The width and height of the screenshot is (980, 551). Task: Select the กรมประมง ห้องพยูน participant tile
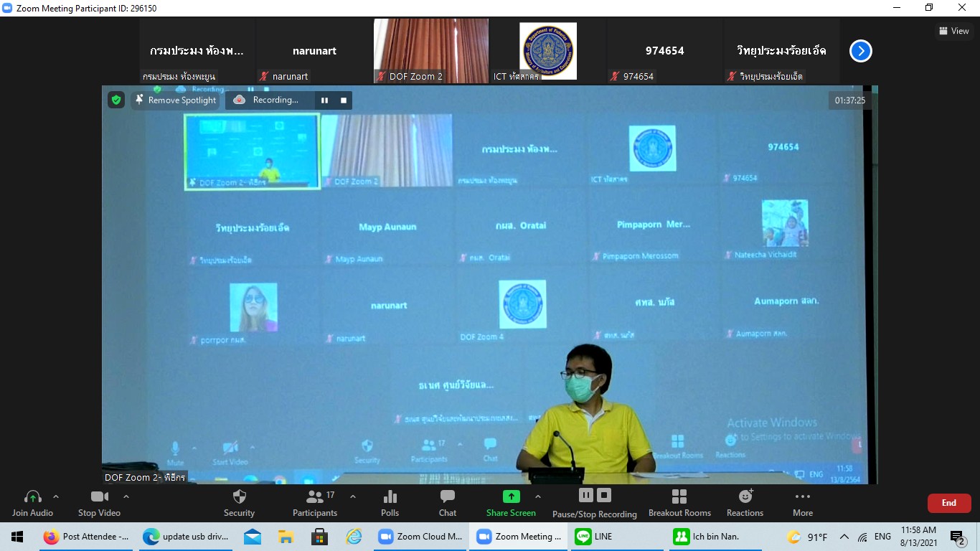[x=197, y=51]
